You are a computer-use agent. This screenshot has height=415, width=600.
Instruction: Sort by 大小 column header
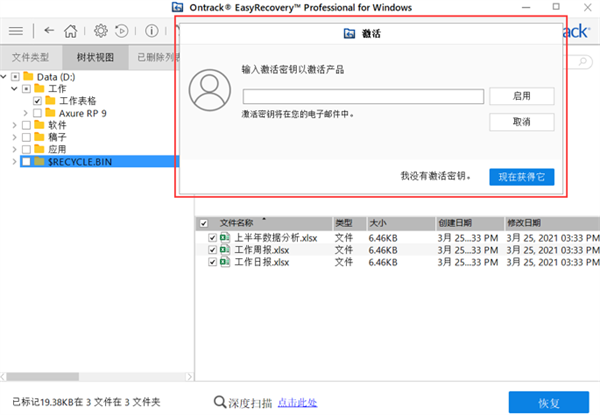(401, 223)
